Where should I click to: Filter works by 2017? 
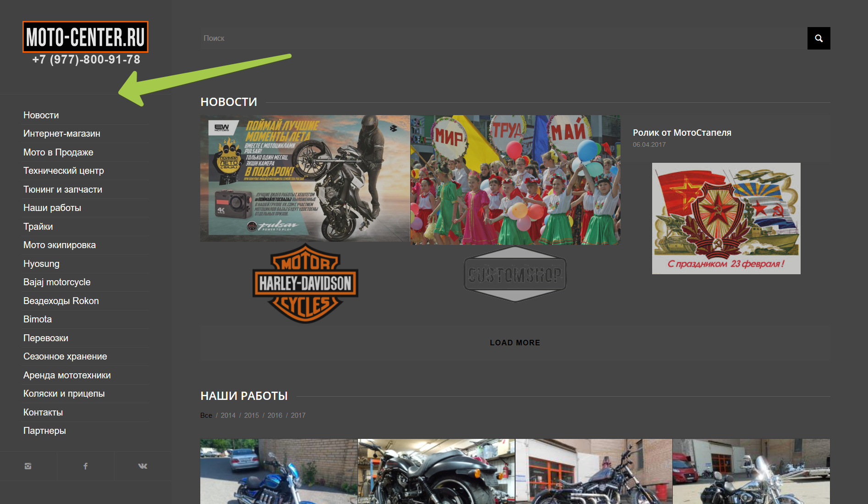pos(298,415)
